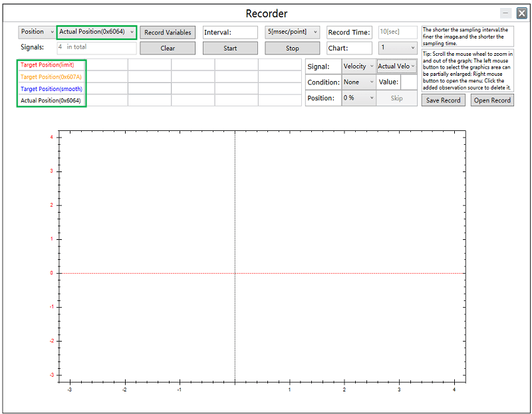The image size is (532, 414).
Task: Open the 5[msec/point] interval dropdown
Action: click(x=292, y=32)
